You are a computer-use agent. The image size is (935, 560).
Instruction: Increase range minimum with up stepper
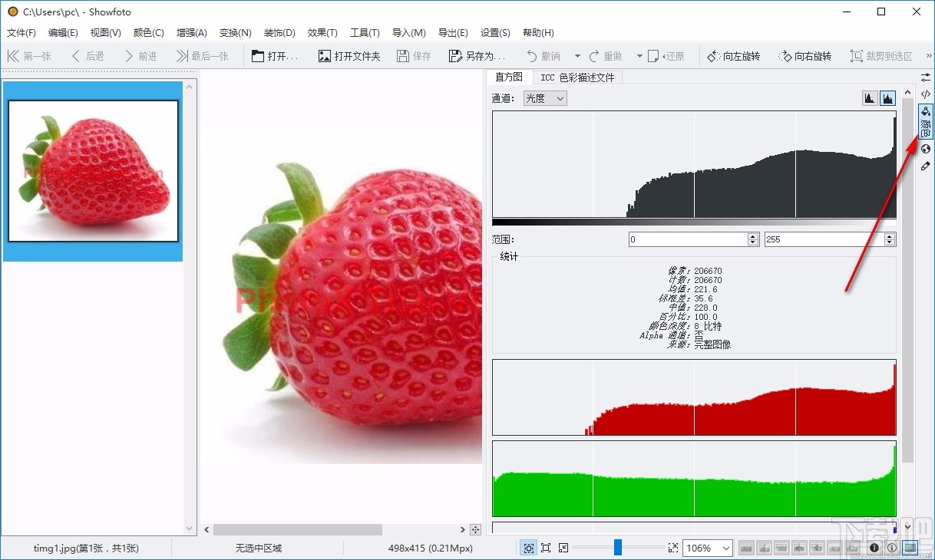coord(753,236)
